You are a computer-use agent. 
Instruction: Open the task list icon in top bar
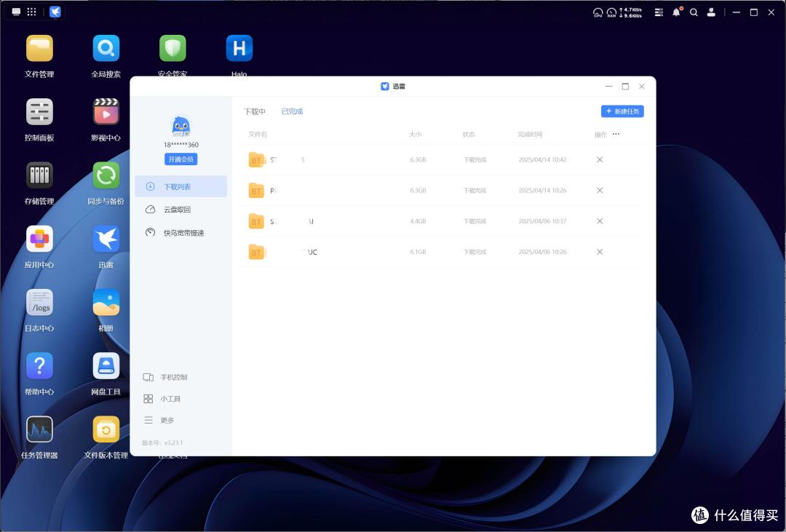(x=659, y=12)
